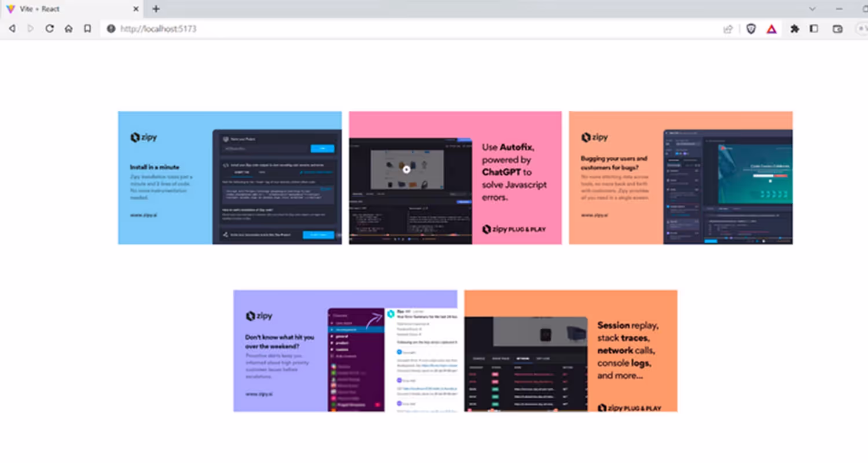Click the play button on Autofix video preview

coord(407,170)
